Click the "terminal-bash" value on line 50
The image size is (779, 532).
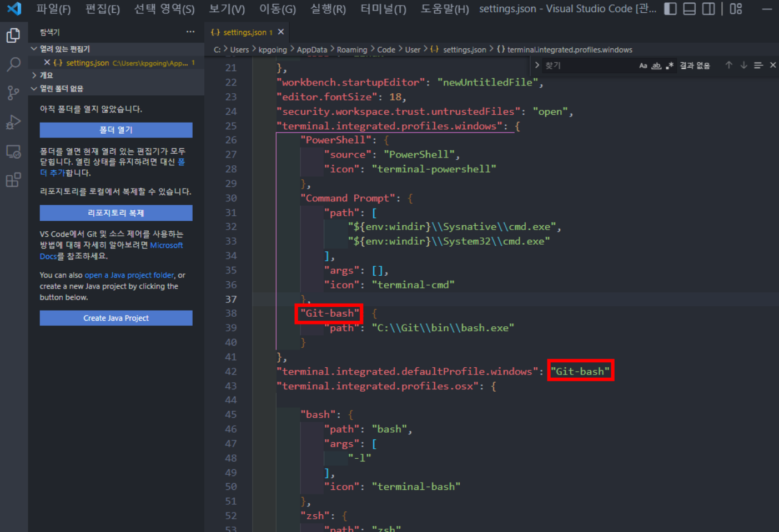(x=416, y=487)
